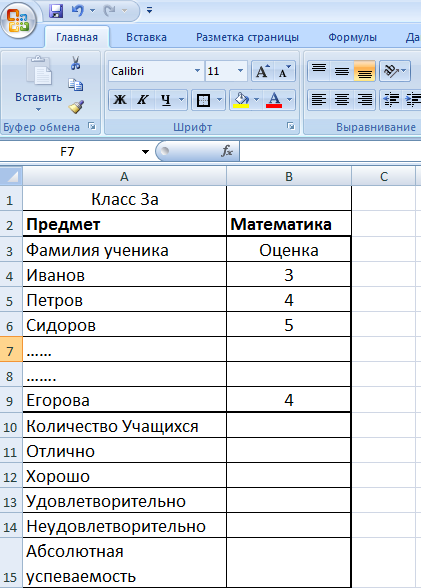The width and height of the screenshot is (421, 588).
Task: Open the Разметка страницы tab
Action: (247, 37)
